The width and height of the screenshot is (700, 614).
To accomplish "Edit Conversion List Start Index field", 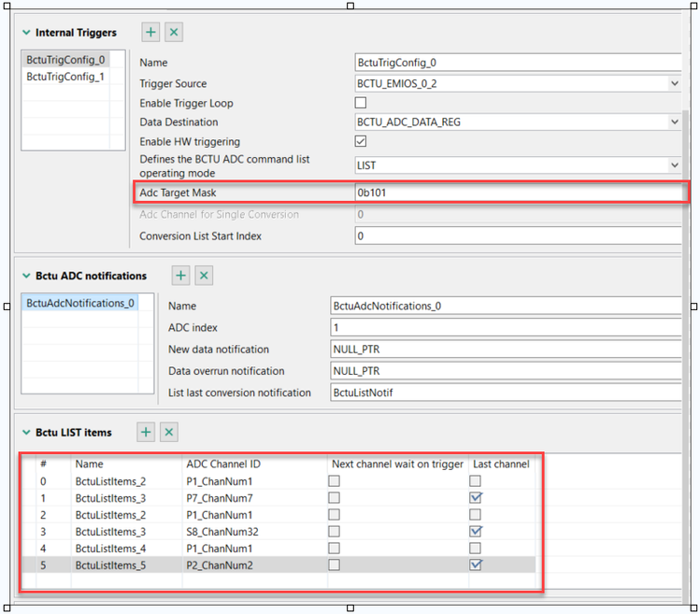I will point(518,236).
